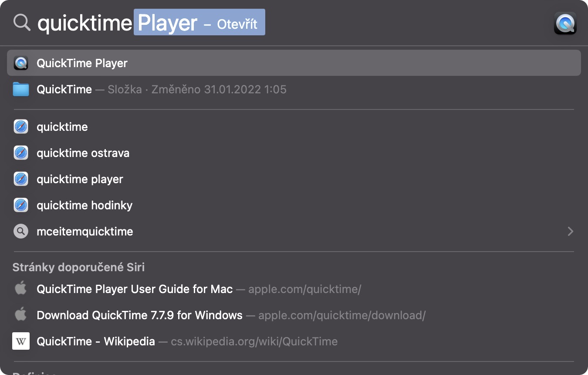Image resolution: width=588 pixels, height=375 pixels.
Task: Open the QuickTime - Wikipedia page
Action: pos(96,341)
